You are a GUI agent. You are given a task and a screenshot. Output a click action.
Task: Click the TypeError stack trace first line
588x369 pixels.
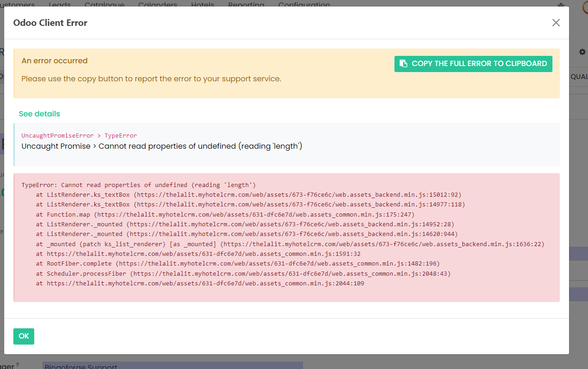pos(139,185)
